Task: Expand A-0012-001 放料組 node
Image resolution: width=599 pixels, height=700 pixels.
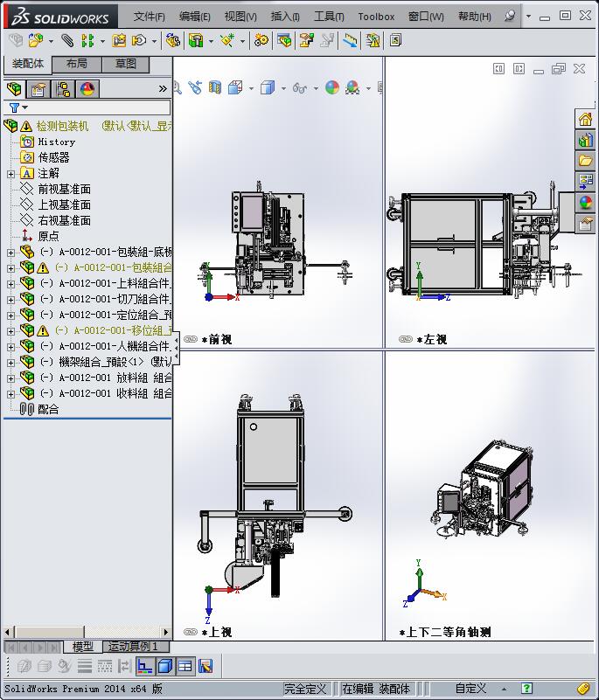Action: click(x=10, y=378)
